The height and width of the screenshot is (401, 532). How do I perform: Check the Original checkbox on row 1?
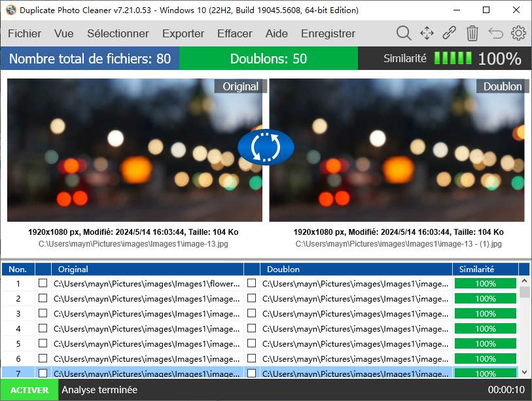[43, 284]
